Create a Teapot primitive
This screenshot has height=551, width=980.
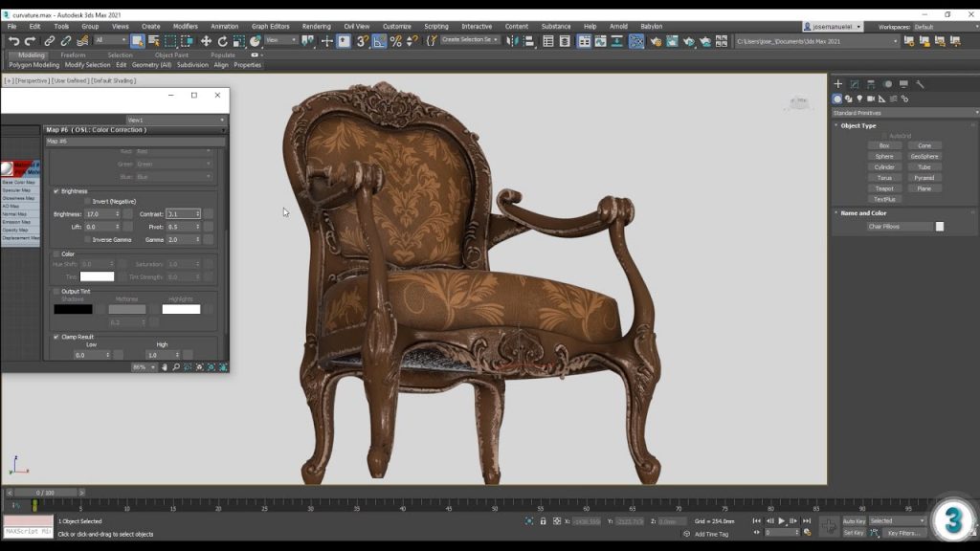click(882, 187)
